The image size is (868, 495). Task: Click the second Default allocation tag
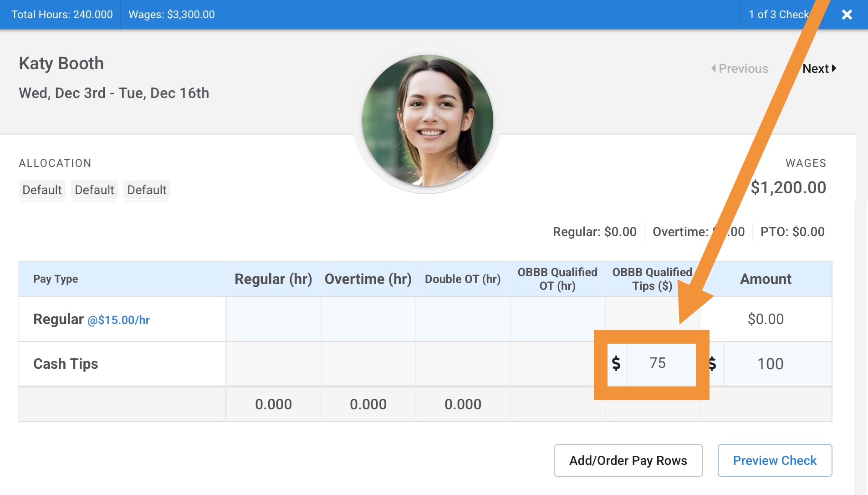(94, 190)
